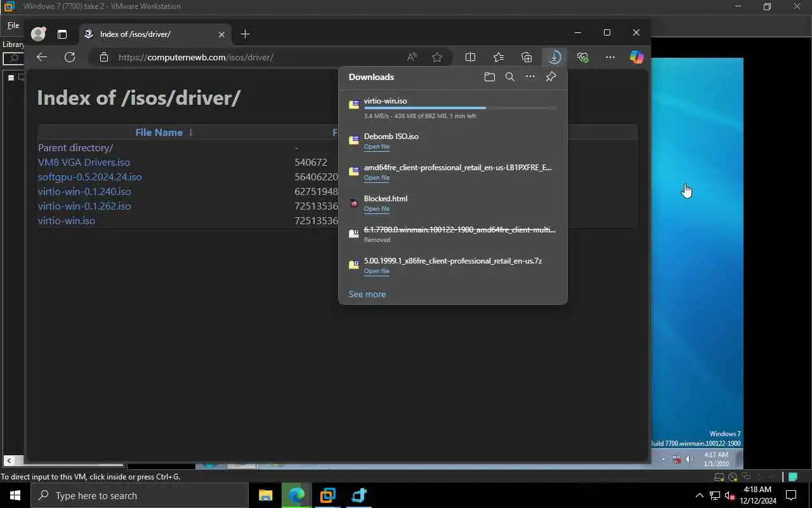
Task: Open the Windows Start menu
Action: click(x=15, y=495)
